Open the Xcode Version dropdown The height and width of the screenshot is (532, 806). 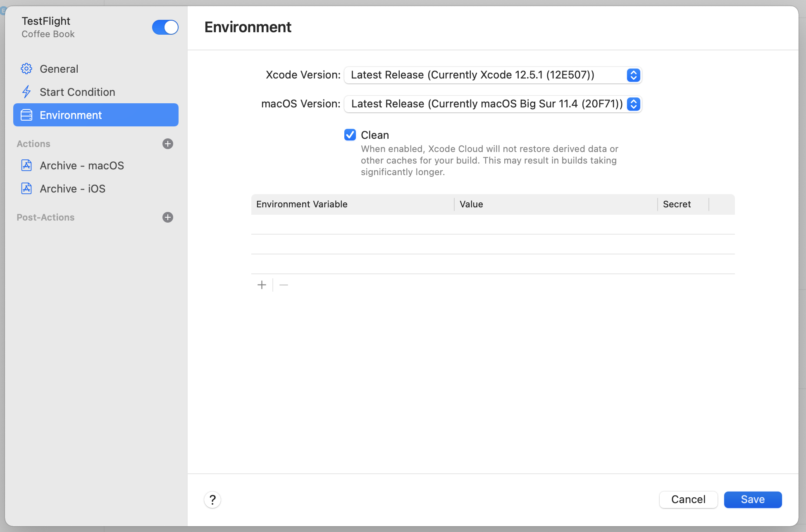[x=493, y=75]
